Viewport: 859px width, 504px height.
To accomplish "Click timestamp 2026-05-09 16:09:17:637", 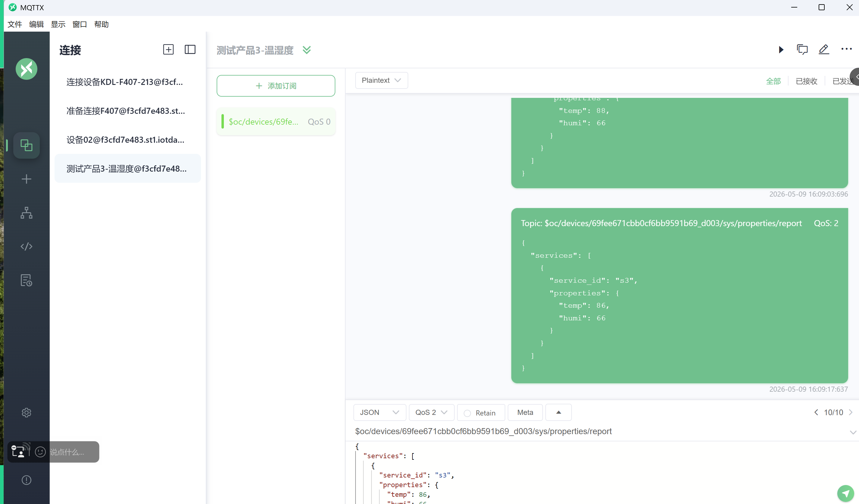I will (x=808, y=389).
